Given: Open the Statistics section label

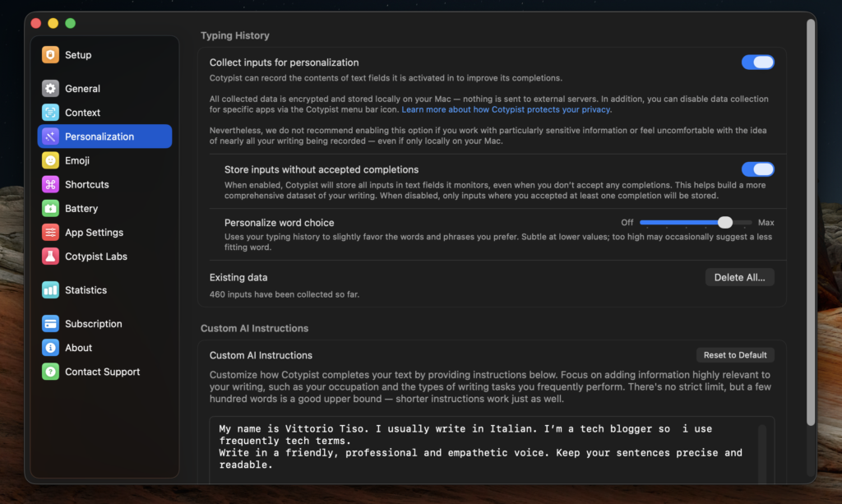Looking at the screenshot, I should 86,290.
